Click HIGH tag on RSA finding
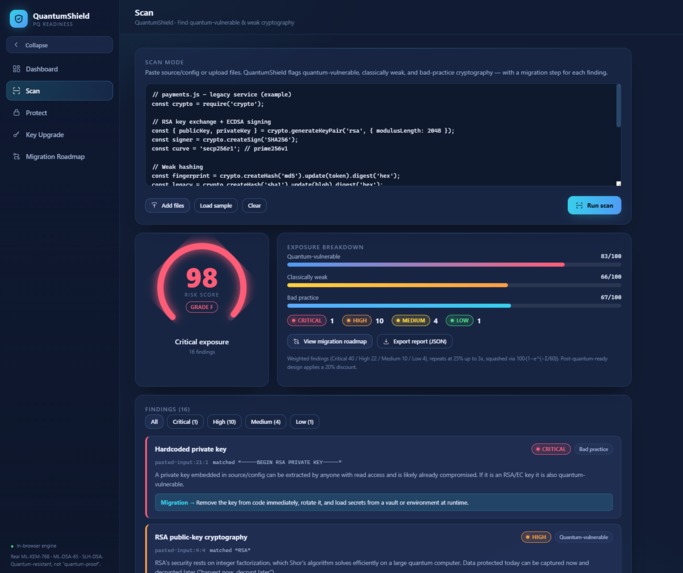The image size is (683, 573). [536, 537]
